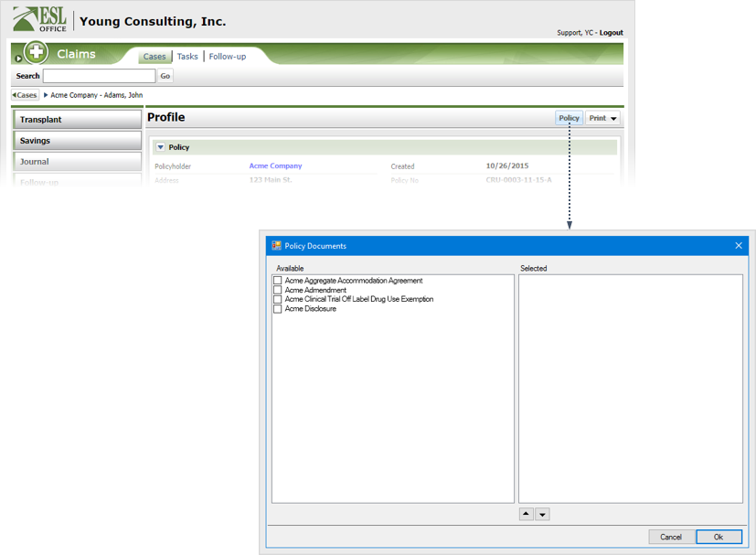Click the Cancel button in dialog
Viewport: 756px width, 555px height.
671,537
